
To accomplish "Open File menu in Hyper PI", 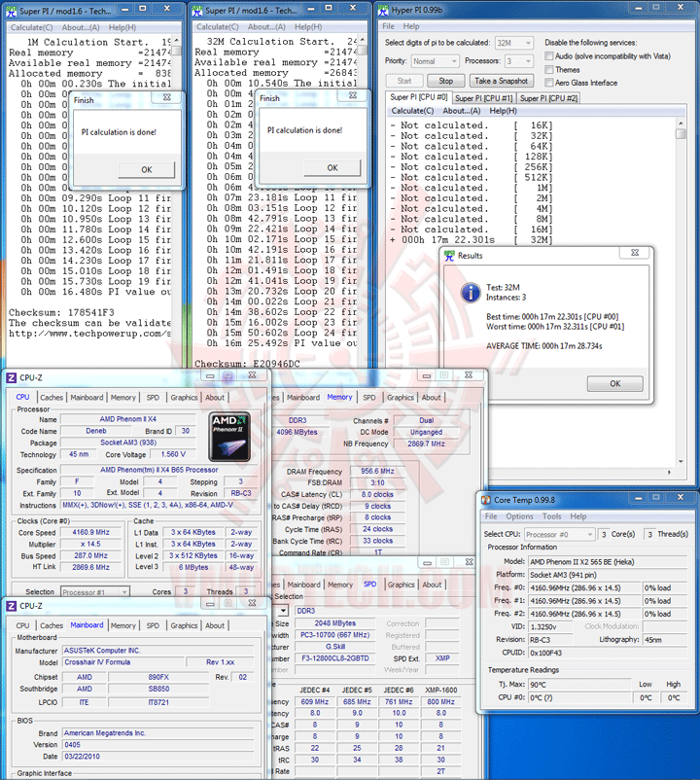I will [388, 26].
